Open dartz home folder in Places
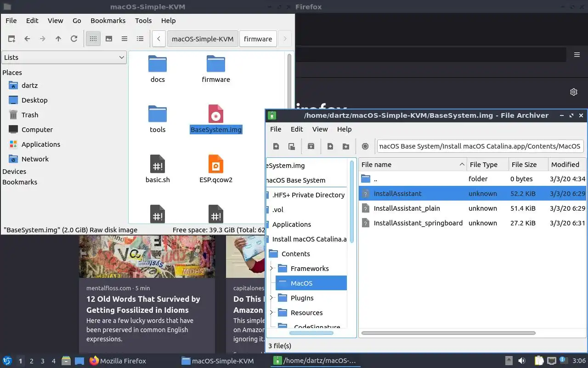 29,86
